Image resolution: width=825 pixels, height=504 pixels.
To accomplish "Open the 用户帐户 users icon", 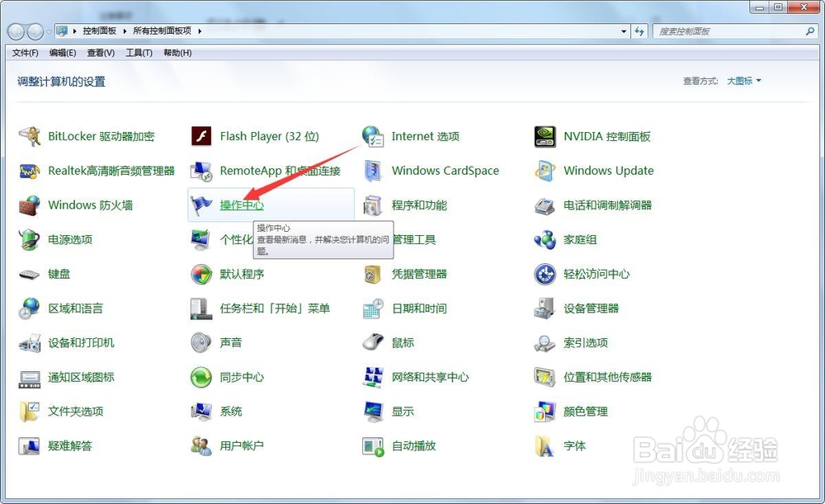I will click(x=201, y=446).
